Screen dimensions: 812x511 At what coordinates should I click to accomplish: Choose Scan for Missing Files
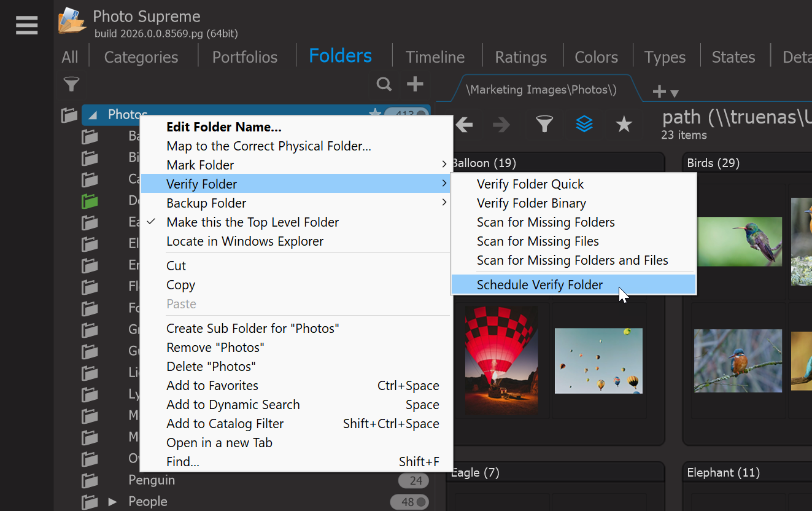click(x=573, y=241)
